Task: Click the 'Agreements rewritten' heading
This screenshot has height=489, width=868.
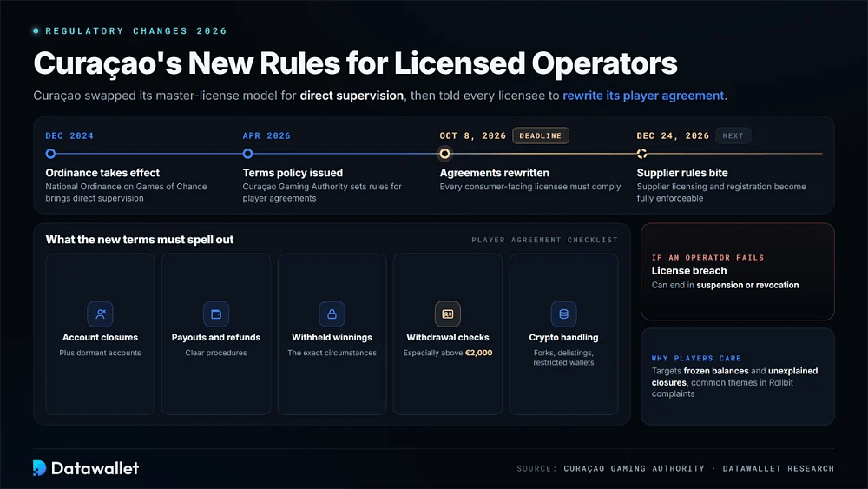Action: 495,173
